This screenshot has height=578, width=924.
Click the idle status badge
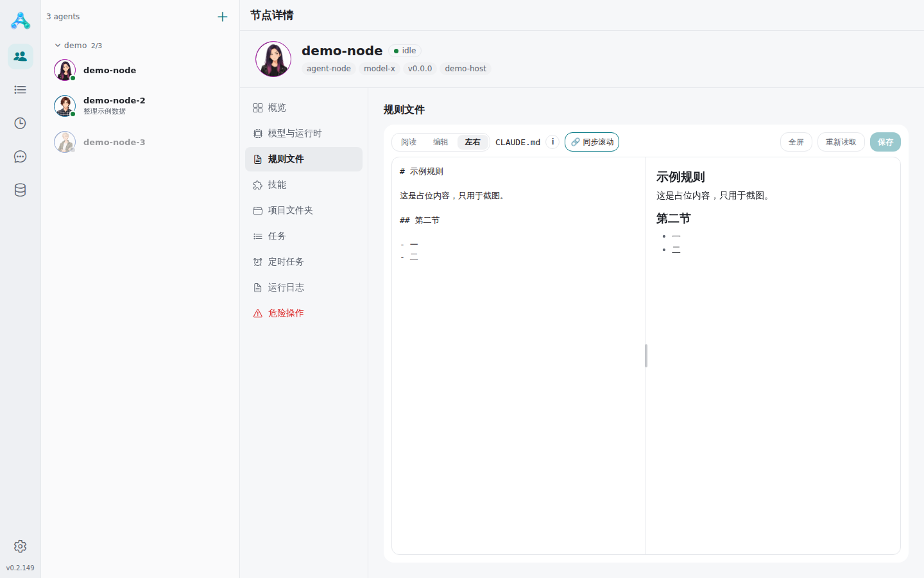[x=405, y=51]
